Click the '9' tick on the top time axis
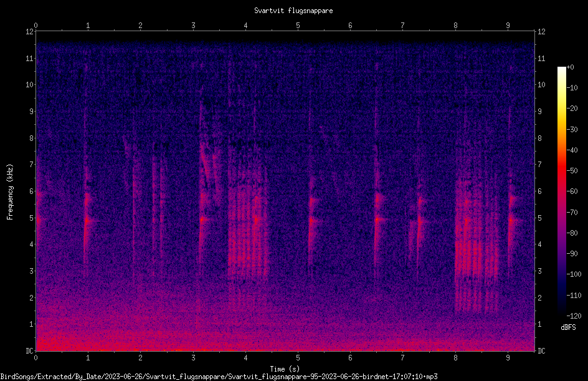This screenshot has height=381, width=588. 508,26
